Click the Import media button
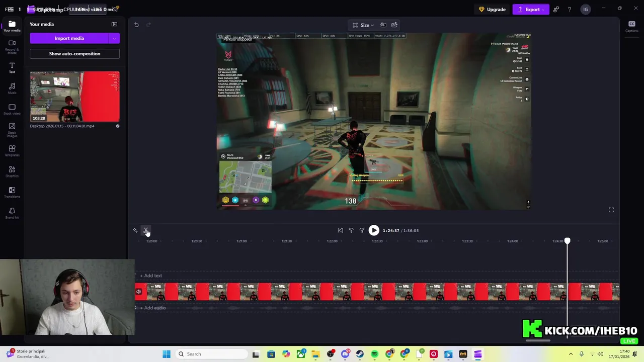Image resolution: width=644 pixels, height=362 pixels. tap(69, 38)
